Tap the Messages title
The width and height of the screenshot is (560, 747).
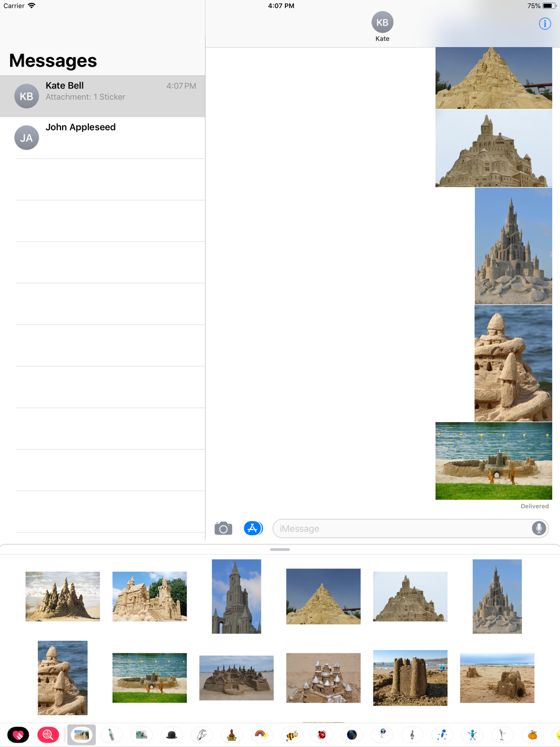(53, 60)
